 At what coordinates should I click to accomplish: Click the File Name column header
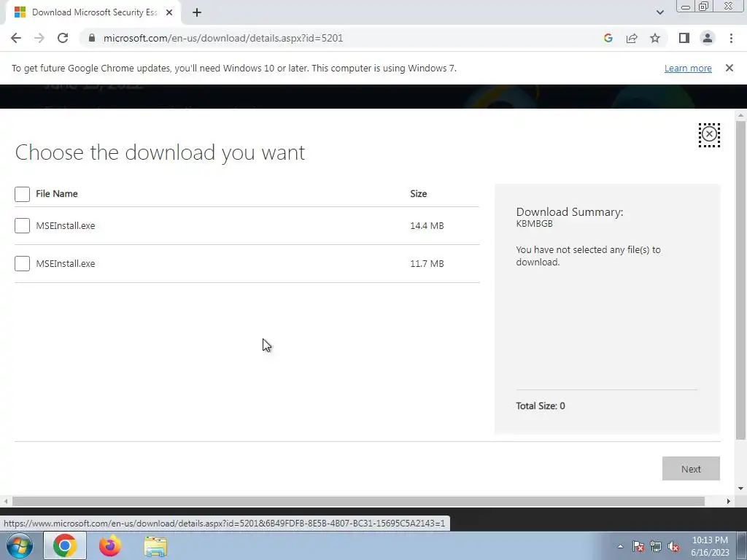[x=57, y=194]
